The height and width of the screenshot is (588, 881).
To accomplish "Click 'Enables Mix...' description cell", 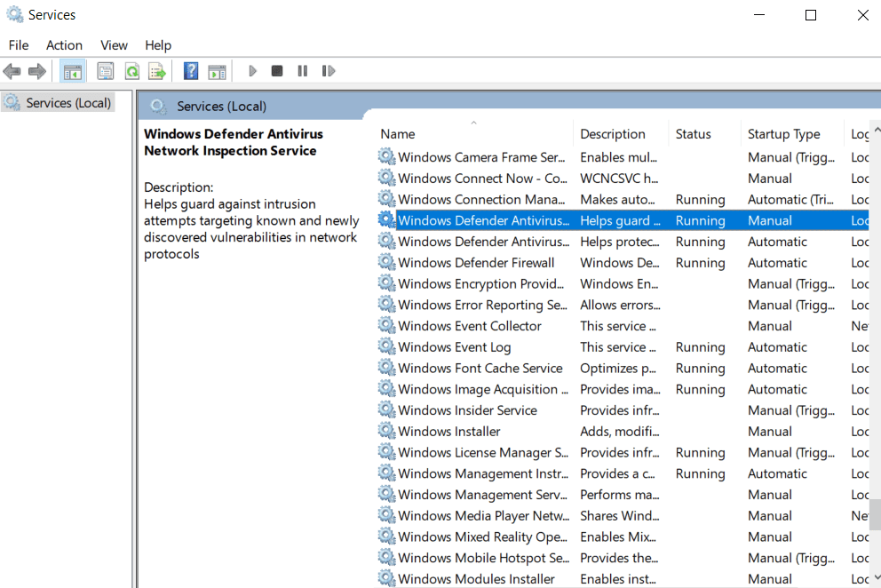I will (618, 536).
